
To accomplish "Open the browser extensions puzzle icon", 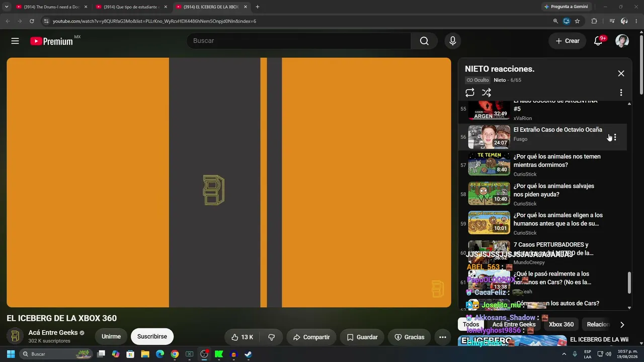I will click(x=594, y=21).
